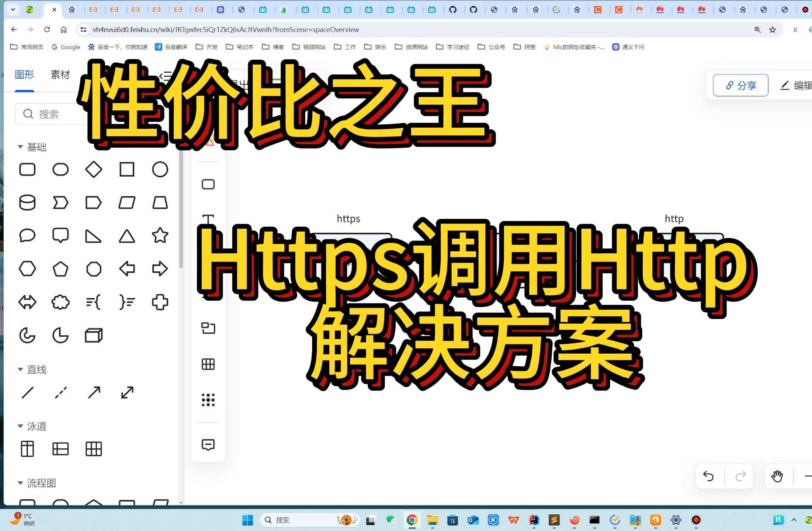Open the Table tool in canvas toolbar
Image resolution: width=812 pixels, height=531 pixels.
point(208,364)
